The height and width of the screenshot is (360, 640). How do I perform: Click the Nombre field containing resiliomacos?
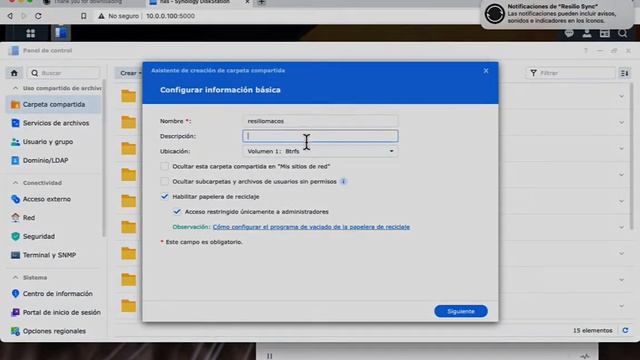pos(320,121)
